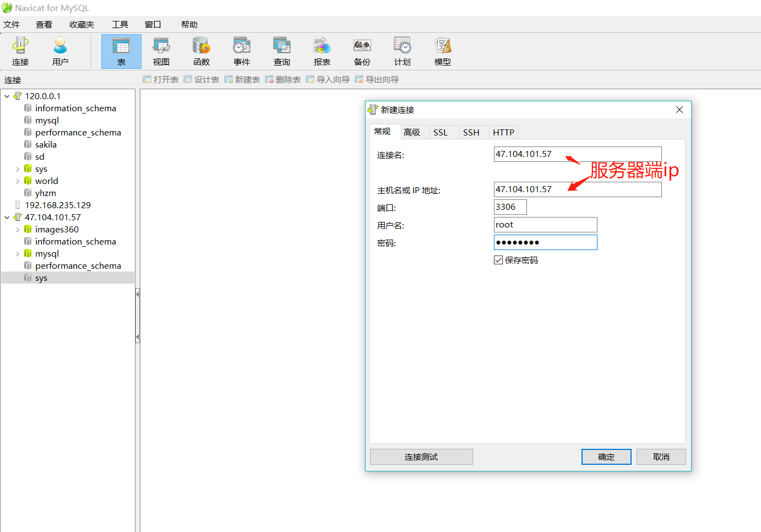Click the 连接测试 button

[421, 457]
